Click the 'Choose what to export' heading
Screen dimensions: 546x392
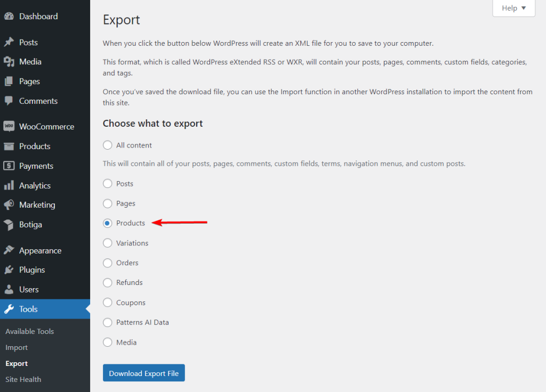coord(152,124)
